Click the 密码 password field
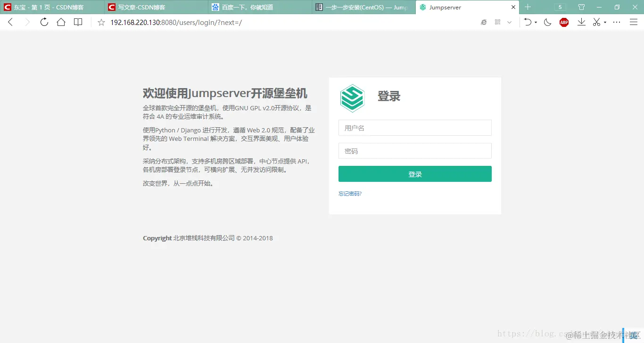The width and height of the screenshot is (644, 343). pyautogui.click(x=415, y=151)
